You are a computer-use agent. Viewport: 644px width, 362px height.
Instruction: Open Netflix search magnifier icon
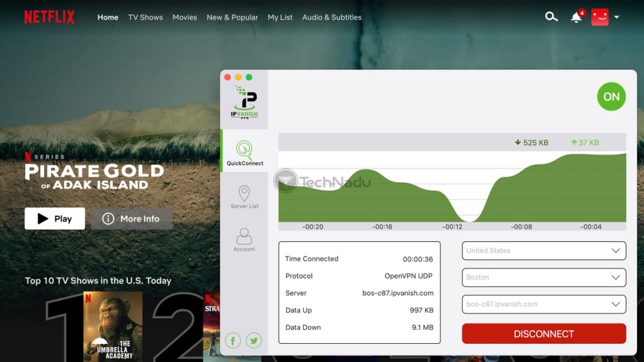(551, 17)
